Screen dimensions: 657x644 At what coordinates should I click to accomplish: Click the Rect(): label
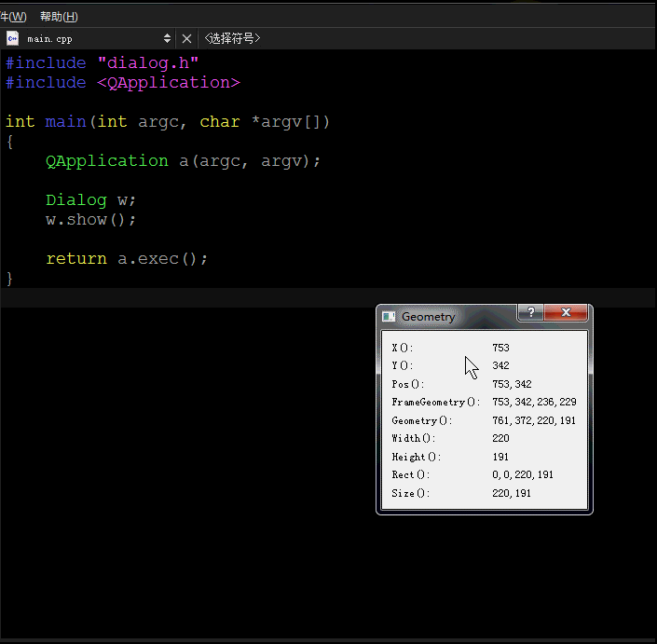tap(411, 474)
